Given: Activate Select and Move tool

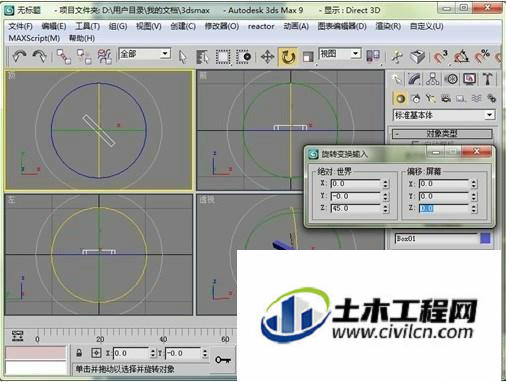Looking at the screenshot, I should point(267,57).
